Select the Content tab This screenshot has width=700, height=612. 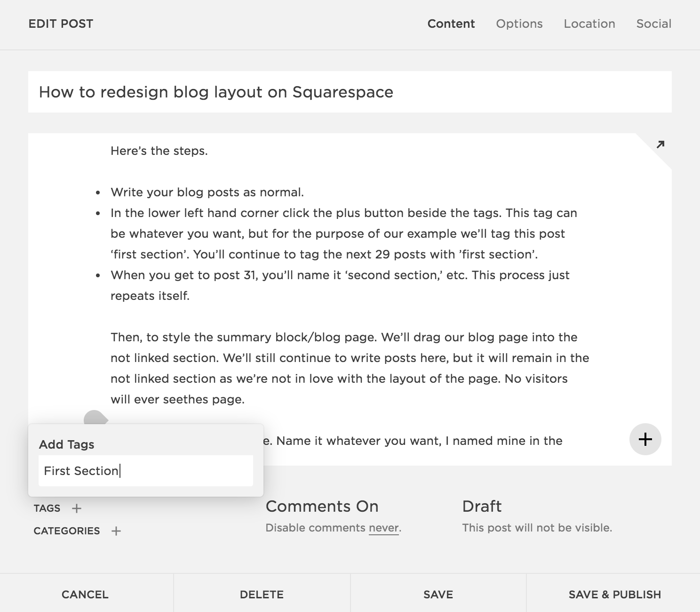(451, 24)
